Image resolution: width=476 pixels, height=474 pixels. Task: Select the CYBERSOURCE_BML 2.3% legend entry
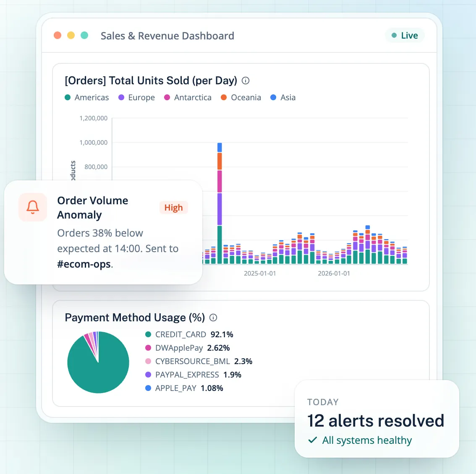[199, 362]
